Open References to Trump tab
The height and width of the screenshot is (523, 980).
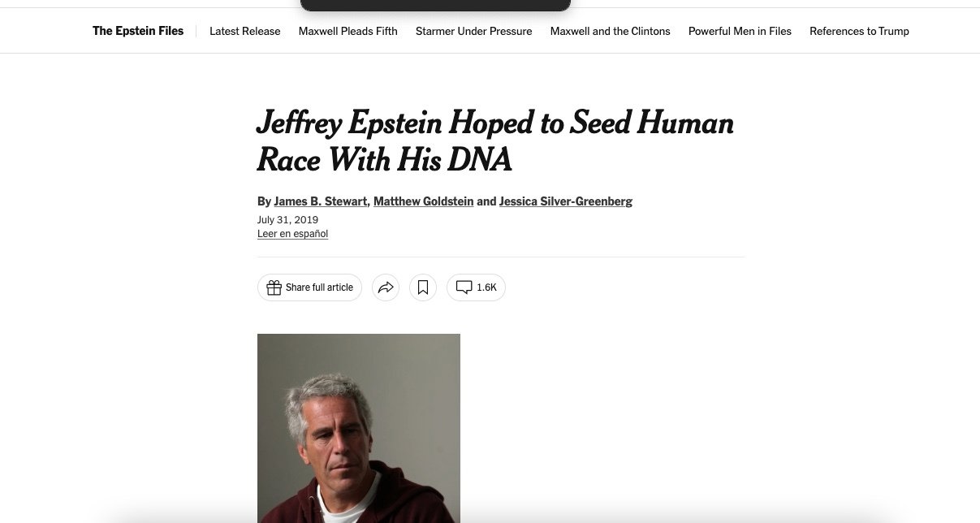tap(859, 31)
